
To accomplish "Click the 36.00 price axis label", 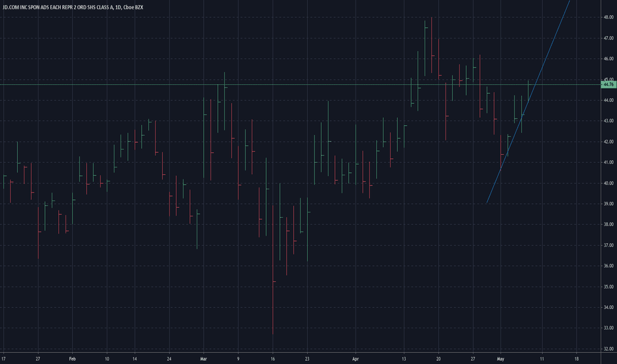I will pyautogui.click(x=608, y=266).
